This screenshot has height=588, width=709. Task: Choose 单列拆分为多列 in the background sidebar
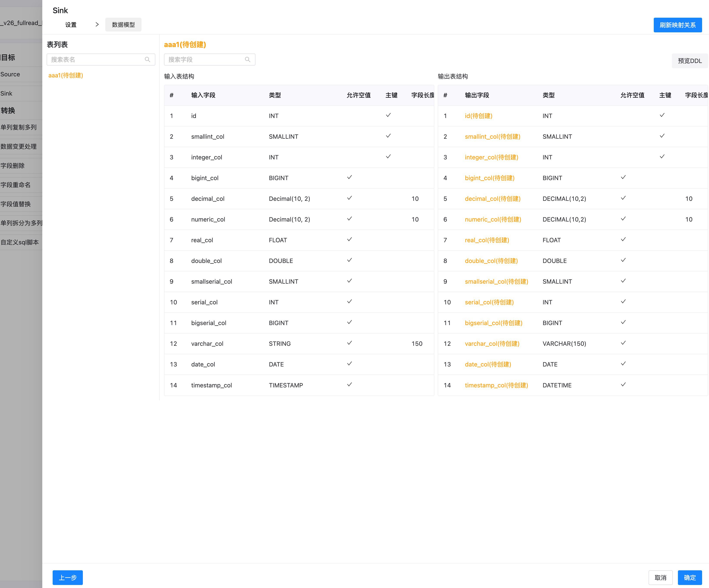coord(21,223)
